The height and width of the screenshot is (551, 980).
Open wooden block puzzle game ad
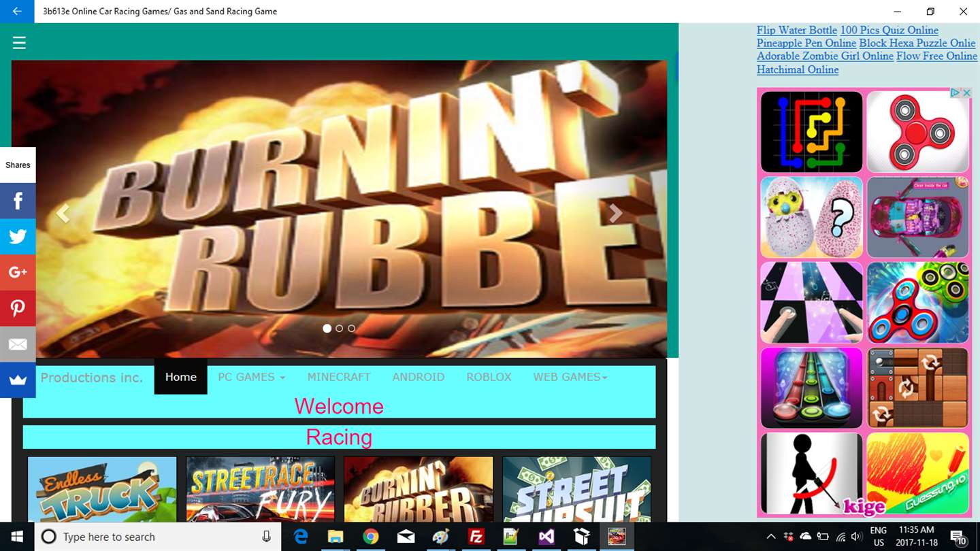coord(918,388)
